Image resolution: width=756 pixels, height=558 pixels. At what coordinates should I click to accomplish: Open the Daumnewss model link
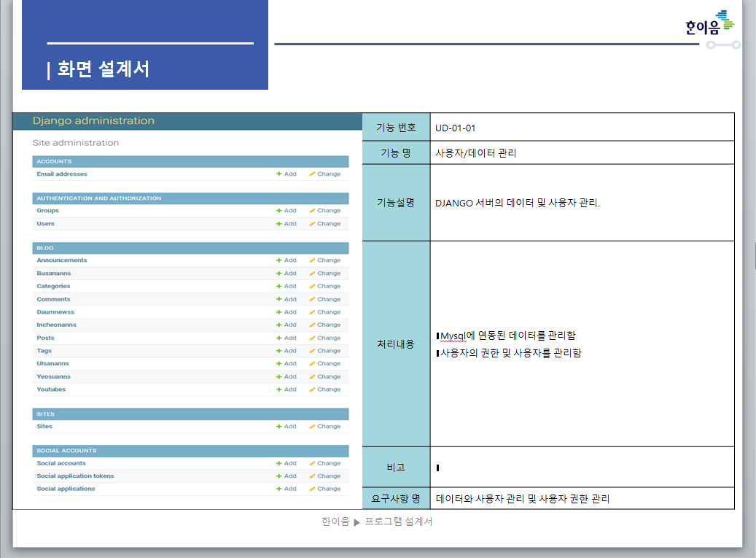55,312
